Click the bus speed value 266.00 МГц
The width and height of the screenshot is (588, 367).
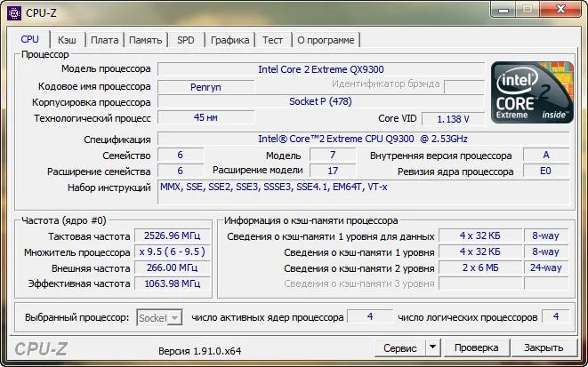coord(172,267)
